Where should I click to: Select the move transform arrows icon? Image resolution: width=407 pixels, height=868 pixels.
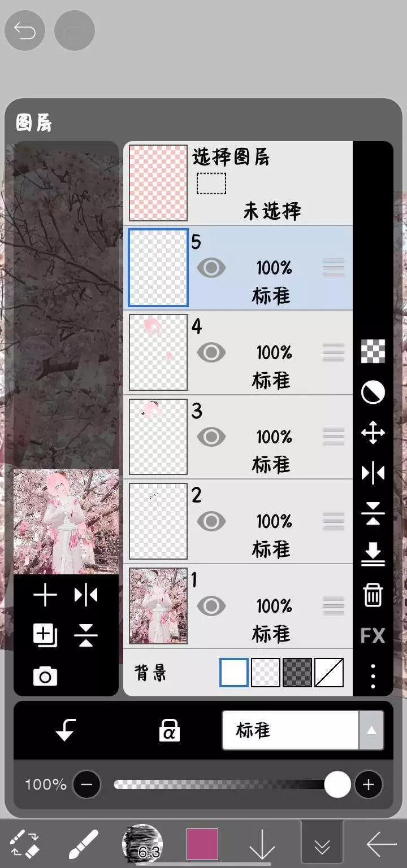[373, 433]
